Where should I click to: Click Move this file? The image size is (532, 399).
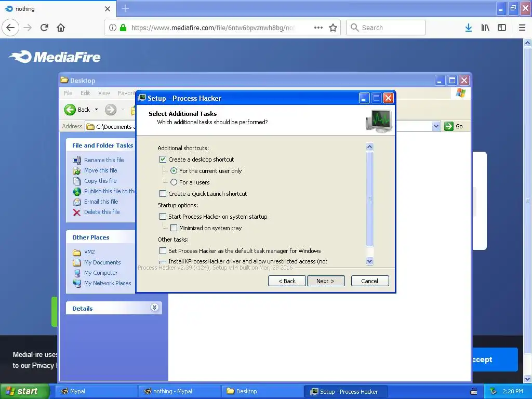(100, 170)
